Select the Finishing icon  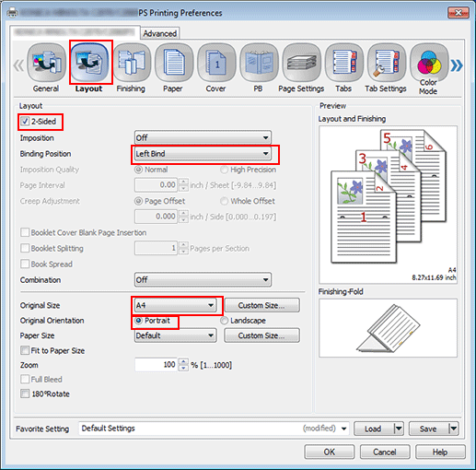132,63
